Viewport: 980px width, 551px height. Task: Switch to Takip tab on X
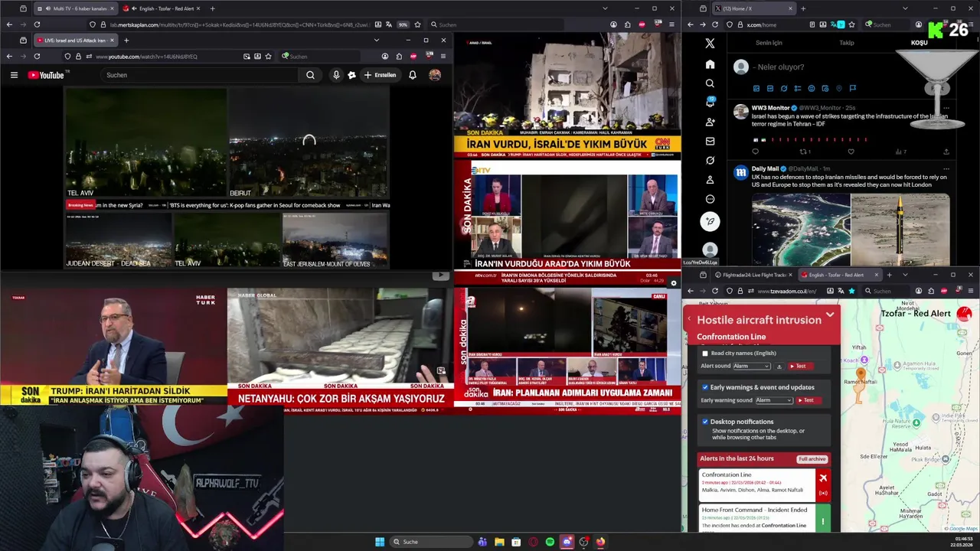coord(847,43)
